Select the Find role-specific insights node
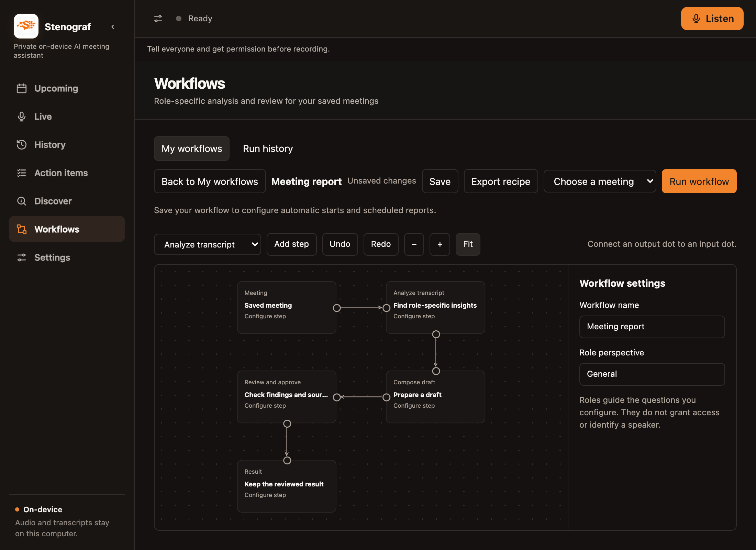 (x=435, y=307)
